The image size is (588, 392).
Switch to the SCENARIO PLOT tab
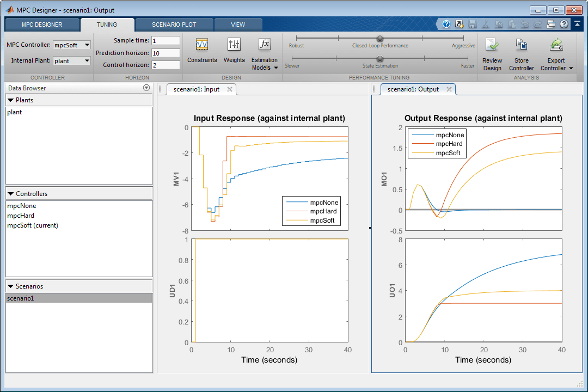point(174,24)
